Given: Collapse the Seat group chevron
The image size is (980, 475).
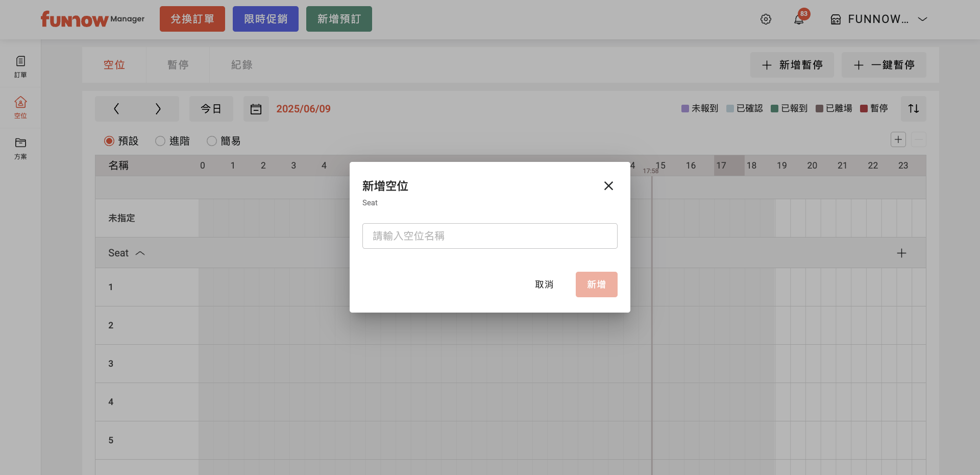Looking at the screenshot, I should (x=140, y=253).
